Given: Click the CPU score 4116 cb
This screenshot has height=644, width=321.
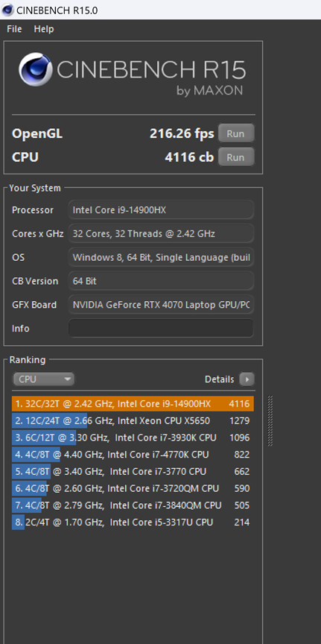Looking at the screenshot, I should point(189,157).
